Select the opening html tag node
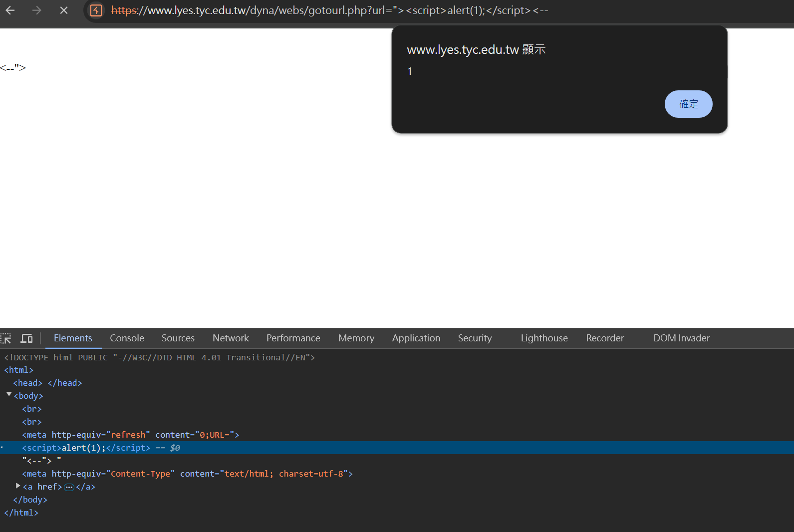This screenshot has width=794, height=532. click(18, 370)
